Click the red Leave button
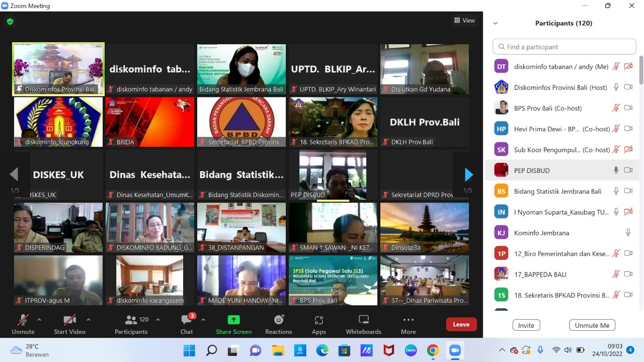 pos(461,324)
